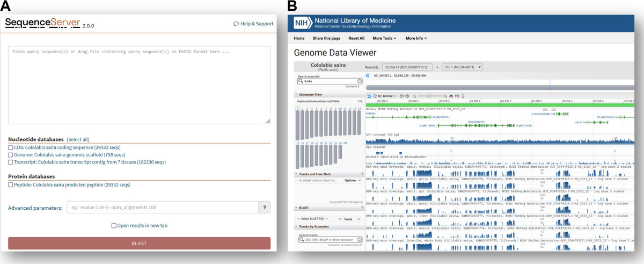Click into the FASTA query sequence text area
Screen dimensions: 644x264
[x=139, y=85]
